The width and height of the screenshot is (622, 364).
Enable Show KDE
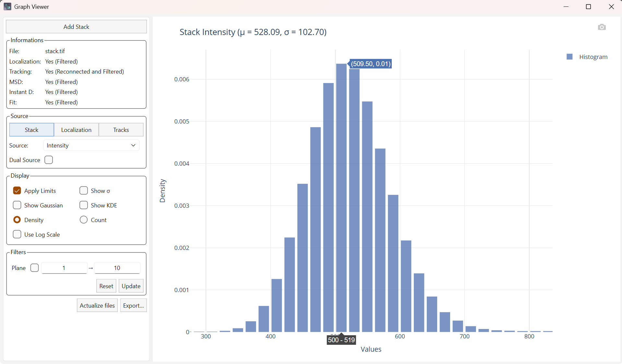point(83,205)
